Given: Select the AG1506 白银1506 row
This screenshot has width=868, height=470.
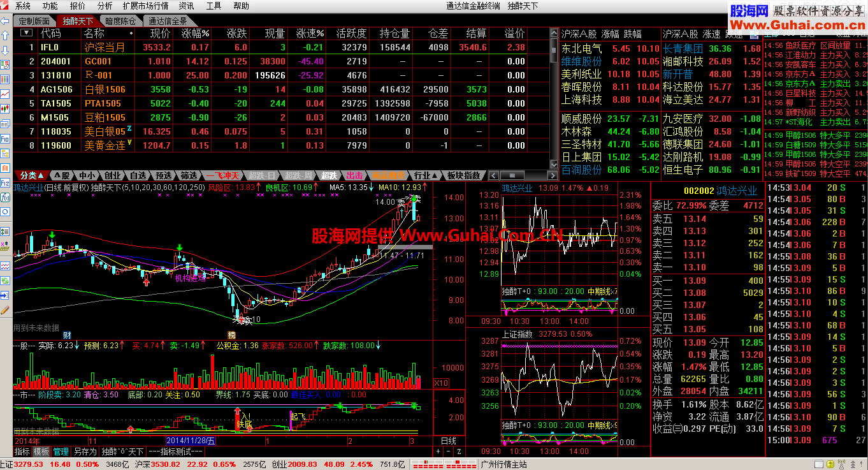Looking at the screenshot, I should (280, 89).
